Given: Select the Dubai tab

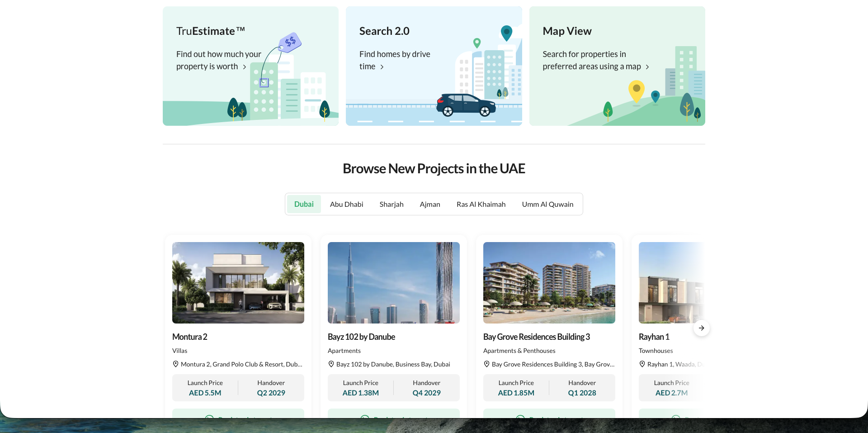Looking at the screenshot, I should pos(304,204).
